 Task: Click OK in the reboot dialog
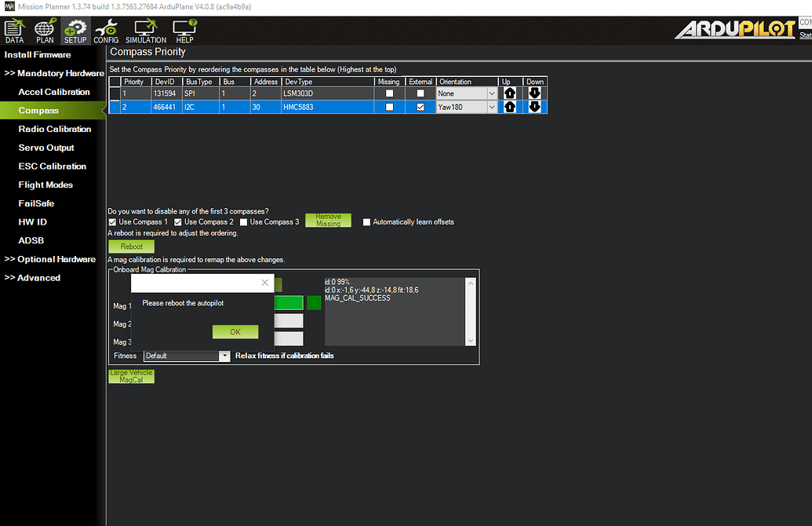(x=235, y=331)
